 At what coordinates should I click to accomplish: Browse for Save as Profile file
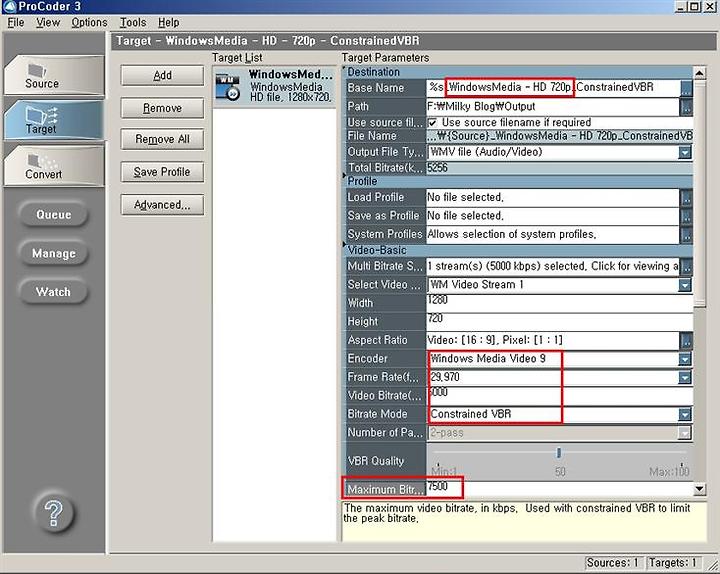(x=686, y=216)
